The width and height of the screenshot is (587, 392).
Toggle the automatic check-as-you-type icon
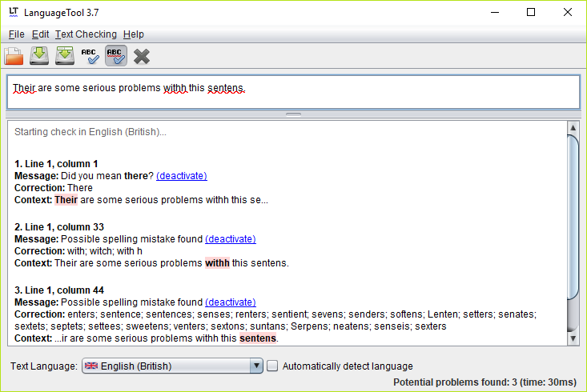pyautogui.click(x=116, y=56)
